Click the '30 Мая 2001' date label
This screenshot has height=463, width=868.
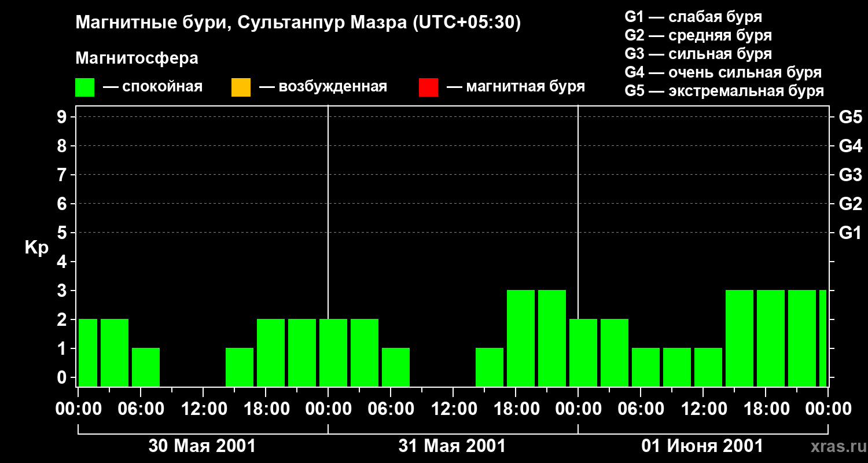[202, 446]
